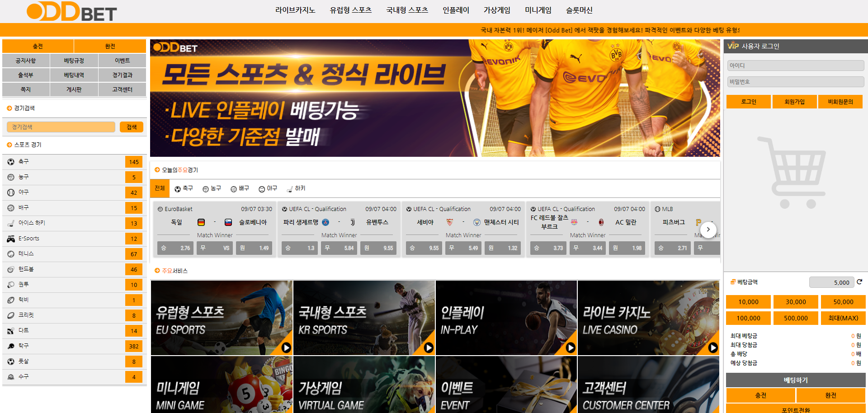868x413 pixels.
Task: Click the play icon on the LIVE CASINO tile
Action: pyautogui.click(x=713, y=347)
